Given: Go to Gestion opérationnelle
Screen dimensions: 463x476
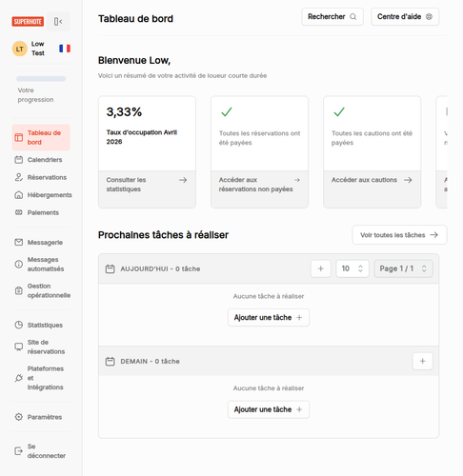Looking at the screenshot, I should coord(42,290).
